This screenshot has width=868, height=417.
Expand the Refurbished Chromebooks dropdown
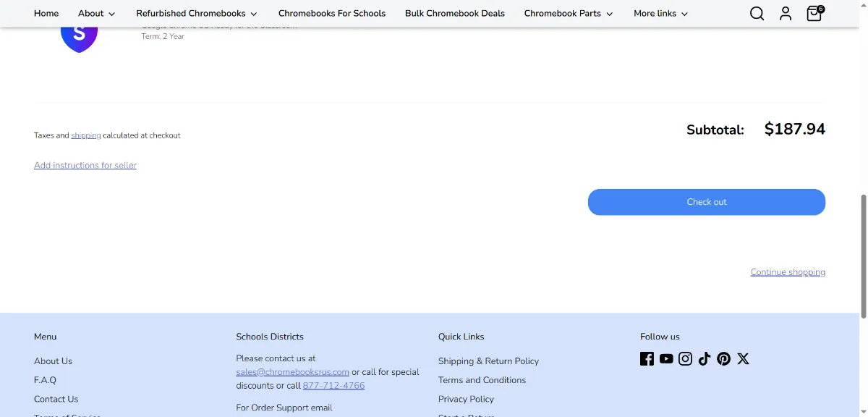point(197,13)
